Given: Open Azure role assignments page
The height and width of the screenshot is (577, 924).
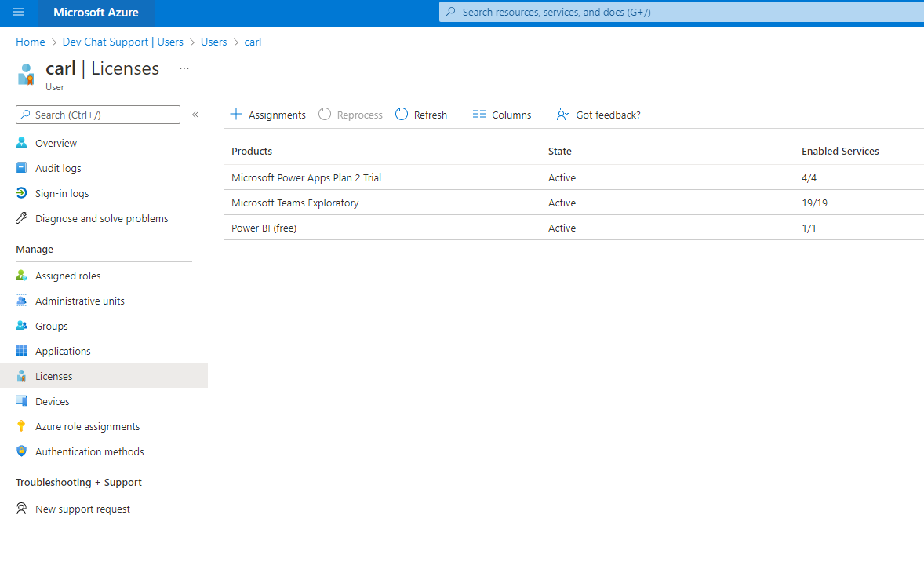Looking at the screenshot, I should coord(87,426).
